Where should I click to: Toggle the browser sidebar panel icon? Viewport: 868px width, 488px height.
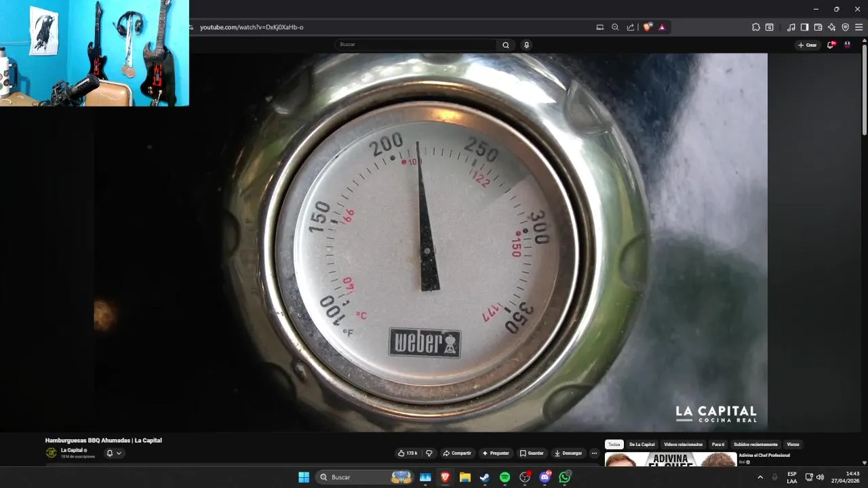tap(804, 27)
